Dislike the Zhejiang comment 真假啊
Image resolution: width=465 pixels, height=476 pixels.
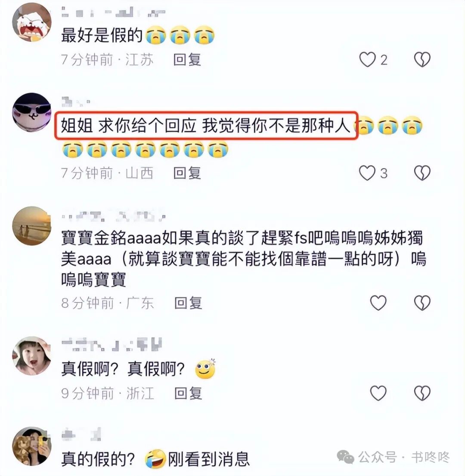coord(422,393)
